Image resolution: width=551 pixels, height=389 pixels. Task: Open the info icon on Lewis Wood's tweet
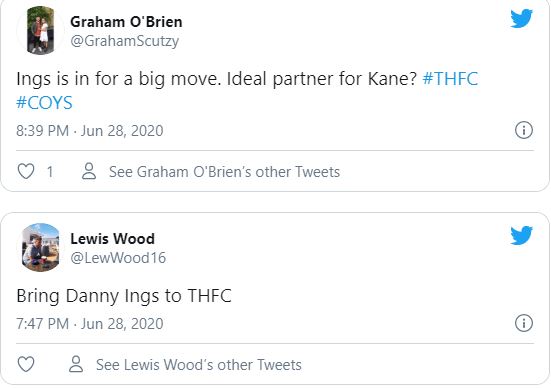tap(524, 323)
